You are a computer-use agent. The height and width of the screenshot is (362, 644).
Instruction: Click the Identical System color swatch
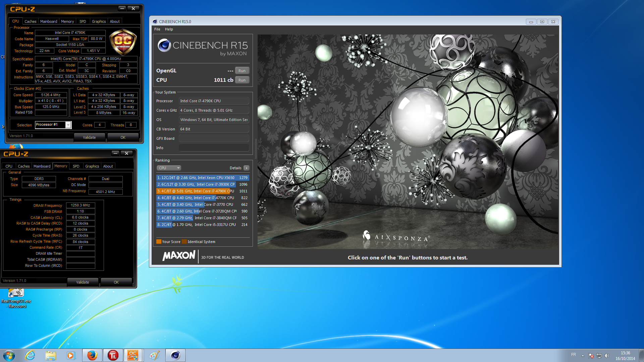[x=184, y=242]
